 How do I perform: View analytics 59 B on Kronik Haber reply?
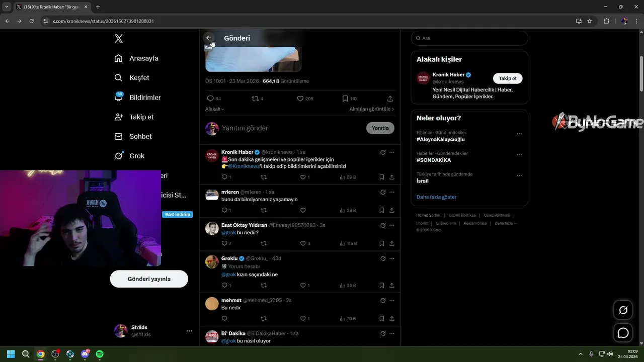click(x=348, y=177)
